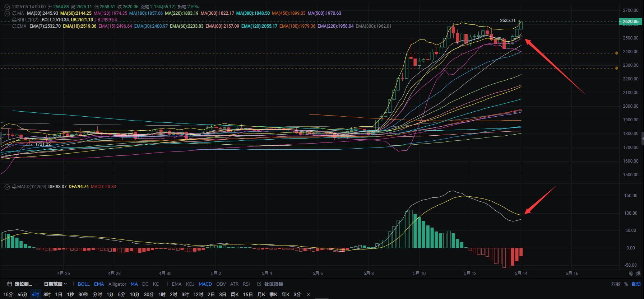
Task: Click the 2620.06 current price tag
Action: pos(630,22)
